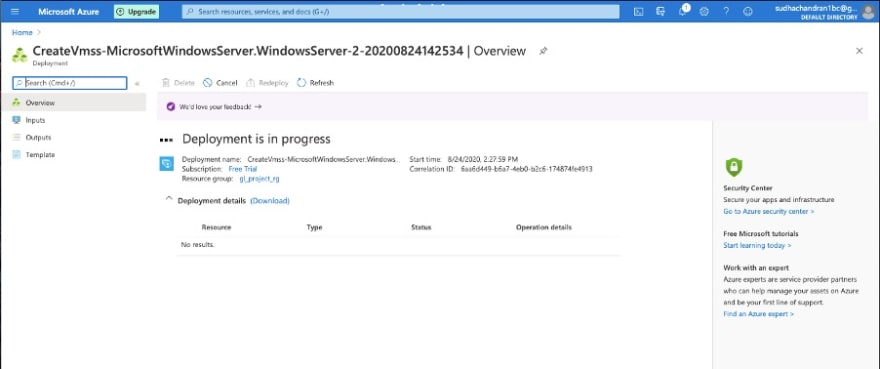Sort by the Type column header
Image resolution: width=880 pixels, height=369 pixels.
(x=314, y=227)
